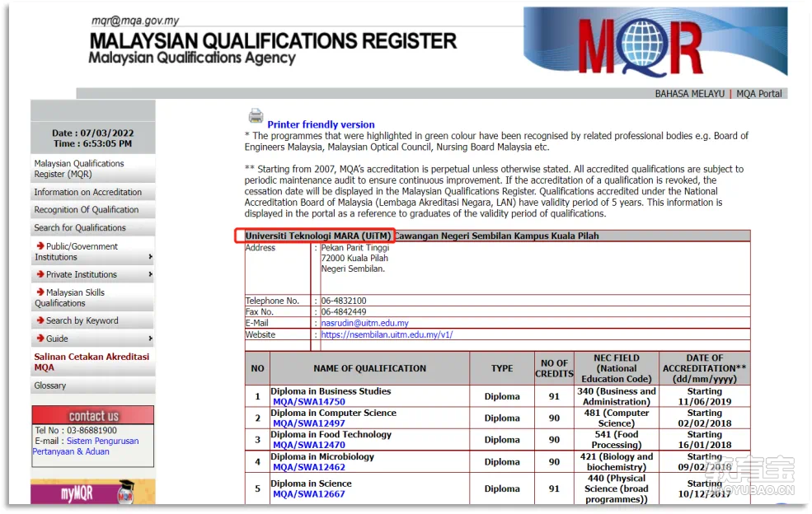Click Universiti Teknologi MARA (UiTM) heading text

coord(318,236)
